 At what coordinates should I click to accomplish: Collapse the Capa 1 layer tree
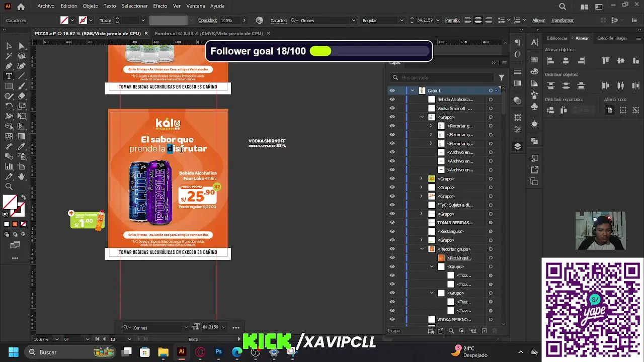[x=413, y=90]
